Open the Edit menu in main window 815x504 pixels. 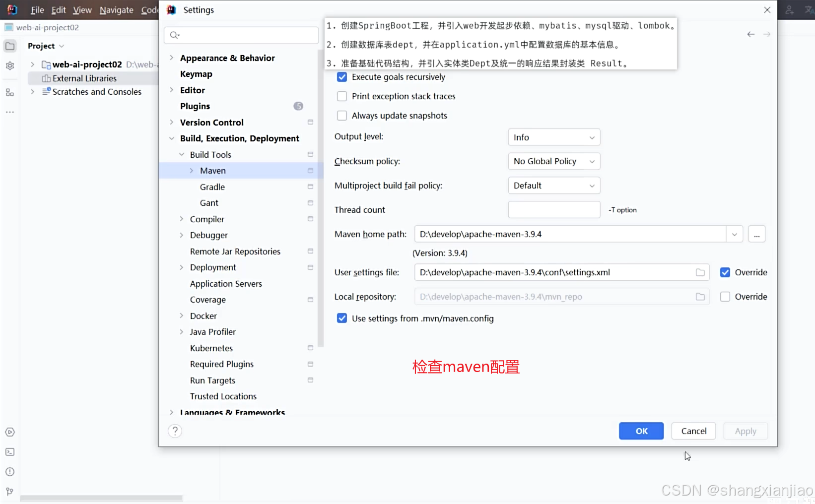click(x=59, y=10)
